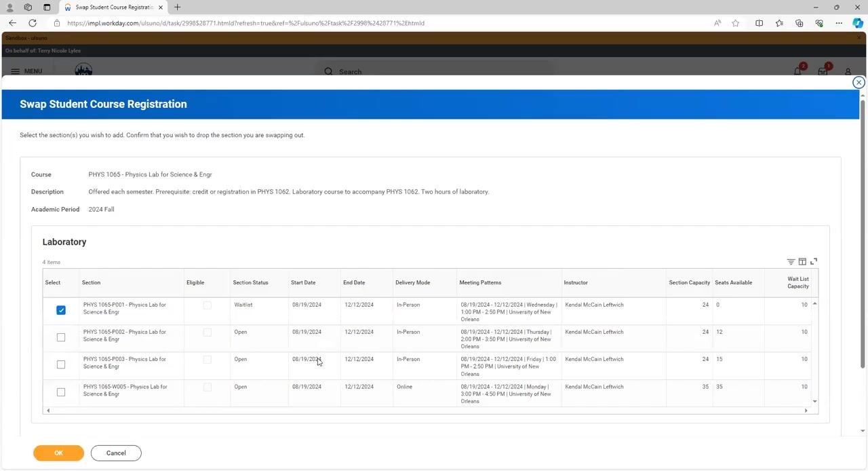Open the browser Settings and more ellipsis menu
The image size is (868, 471).
(839, 23)
